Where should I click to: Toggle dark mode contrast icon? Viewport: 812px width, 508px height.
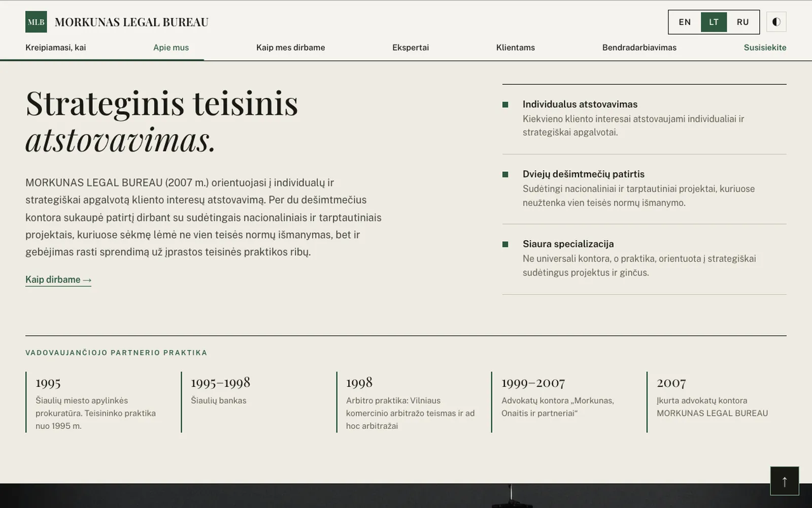[x=776, y=22]
